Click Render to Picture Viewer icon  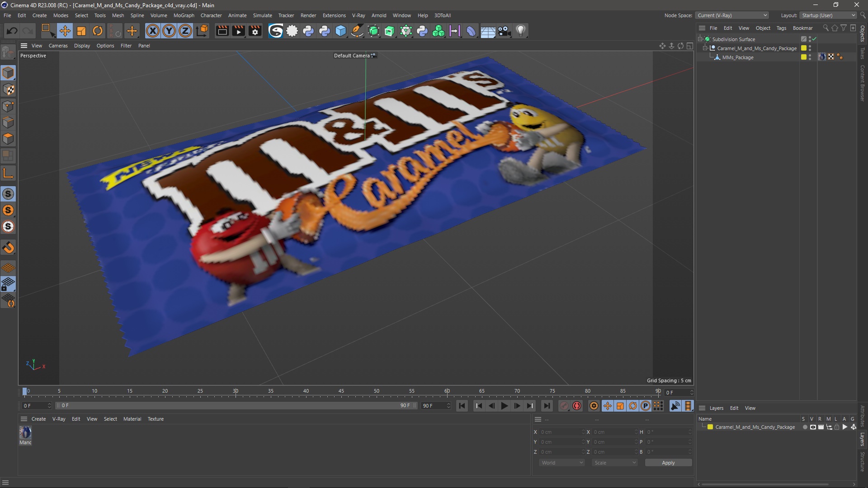pos(238,31)
